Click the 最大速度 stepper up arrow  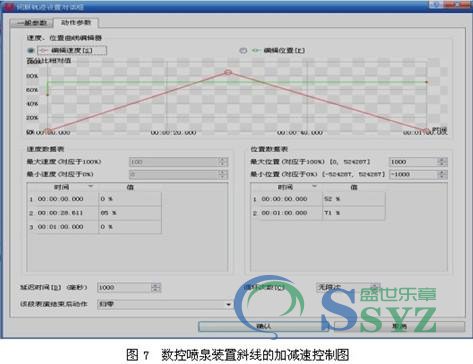point(223,160)
